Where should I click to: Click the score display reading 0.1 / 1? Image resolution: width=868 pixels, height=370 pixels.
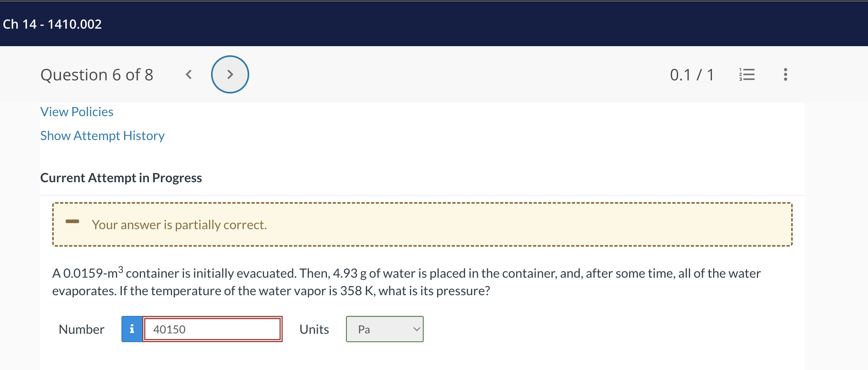[692, 74]
